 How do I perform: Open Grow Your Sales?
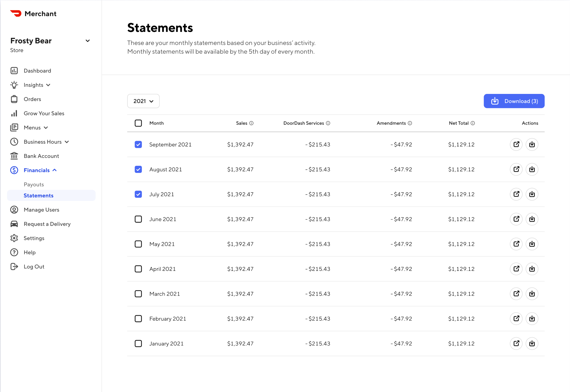click(44, 113)
